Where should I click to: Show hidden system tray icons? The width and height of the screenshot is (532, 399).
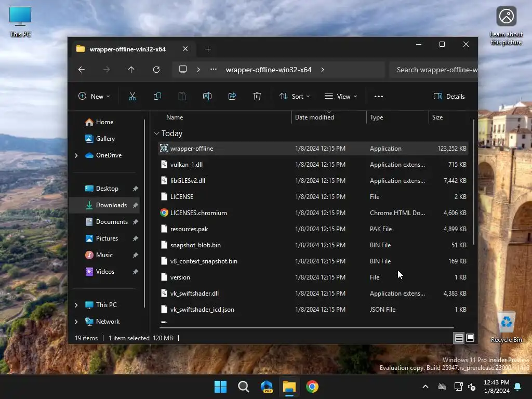tap(425, 387)
